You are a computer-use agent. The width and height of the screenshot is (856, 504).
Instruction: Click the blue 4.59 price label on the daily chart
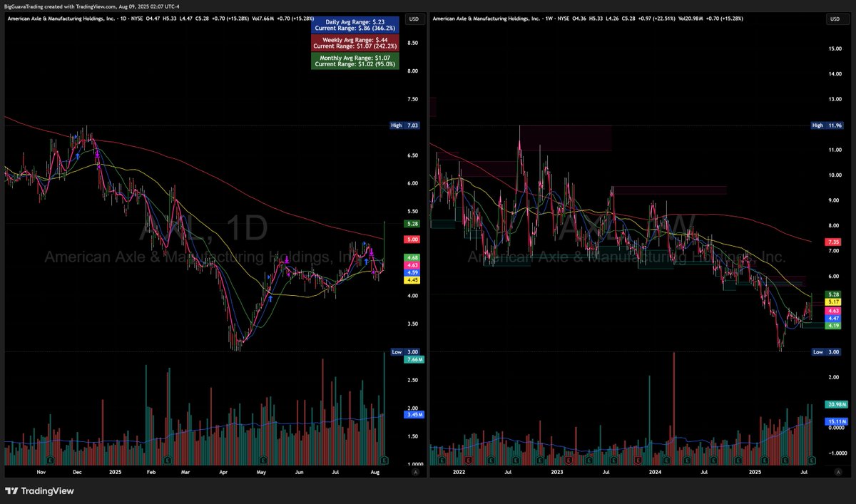click(412, 272)
